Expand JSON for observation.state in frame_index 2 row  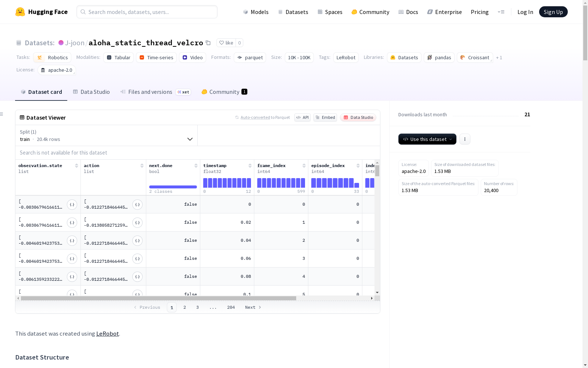(72, 241)
